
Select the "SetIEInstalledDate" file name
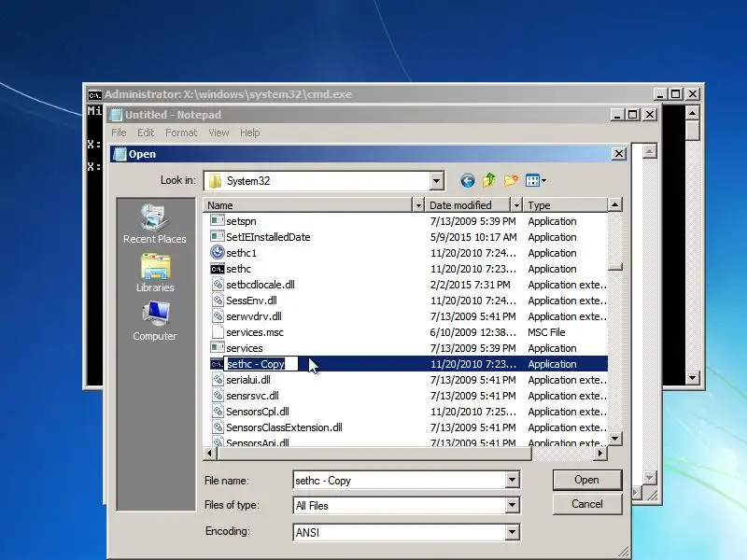(268, 237)
